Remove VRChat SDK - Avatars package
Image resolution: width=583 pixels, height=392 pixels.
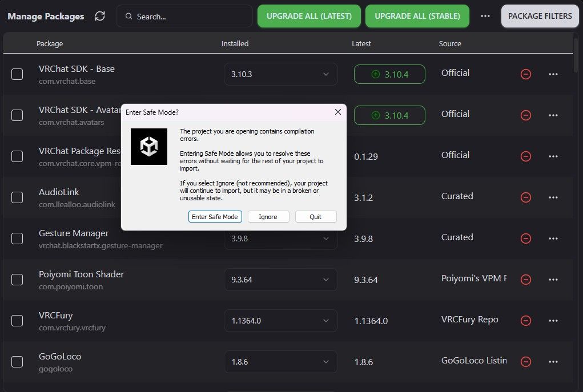click(x=526, y=115)
